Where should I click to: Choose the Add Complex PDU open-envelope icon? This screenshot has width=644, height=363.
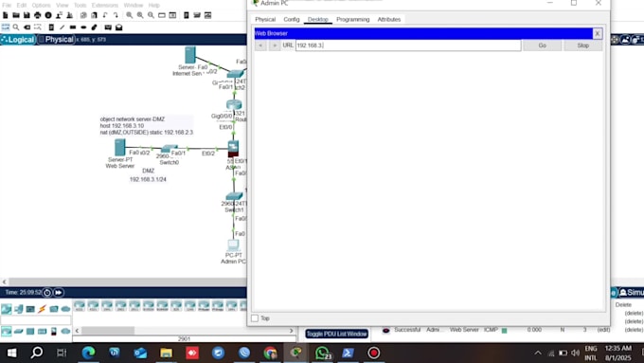point(118,27)
